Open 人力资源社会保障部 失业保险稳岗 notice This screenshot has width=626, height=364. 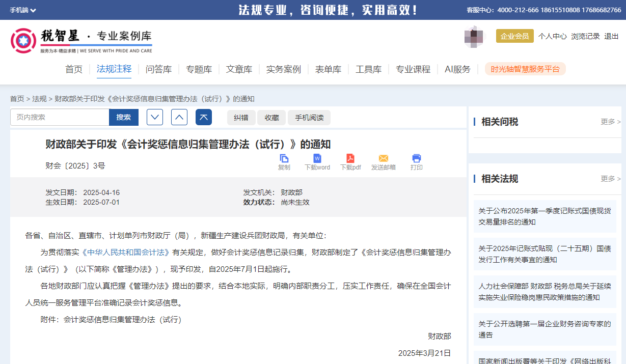[x=545, y=292]
